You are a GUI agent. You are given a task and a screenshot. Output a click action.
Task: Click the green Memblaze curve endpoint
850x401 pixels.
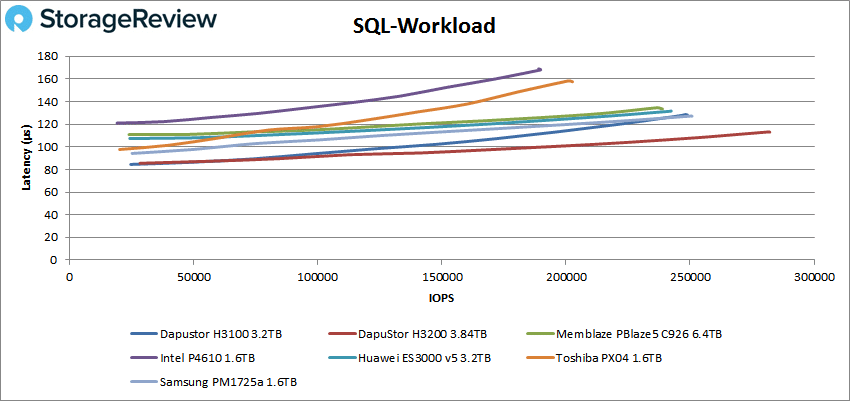tap(660, 108)
